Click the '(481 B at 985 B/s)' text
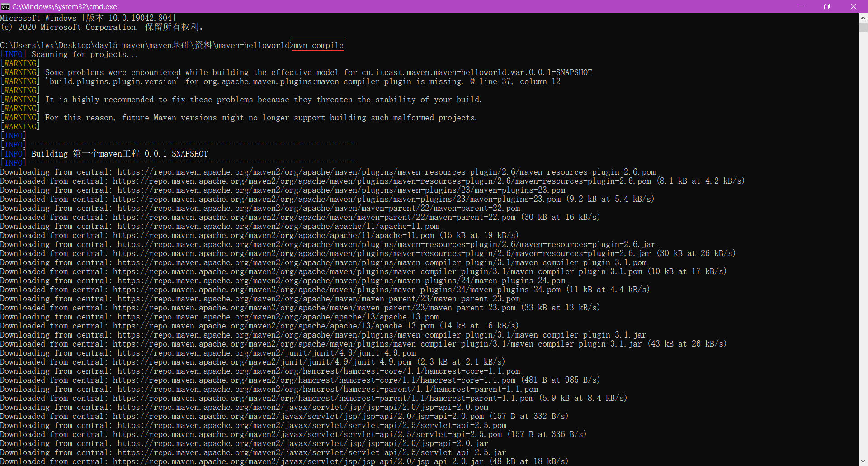 coord(561,380)
